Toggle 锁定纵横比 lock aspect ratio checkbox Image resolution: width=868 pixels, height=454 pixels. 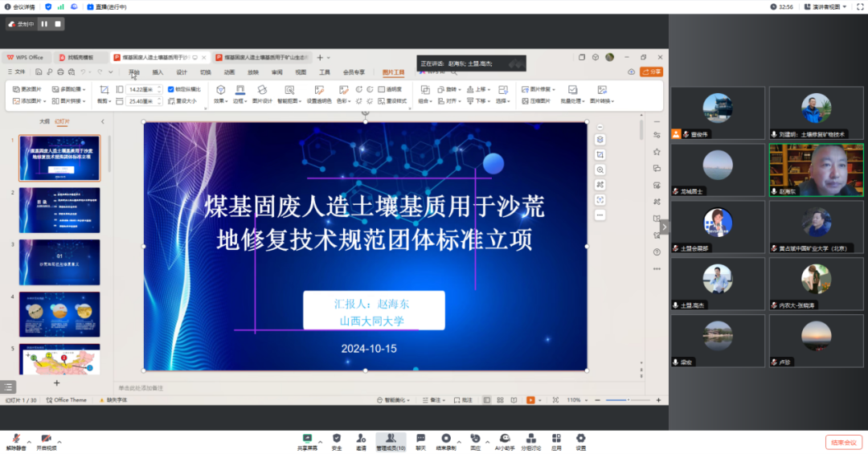click(x=171, y=89)
